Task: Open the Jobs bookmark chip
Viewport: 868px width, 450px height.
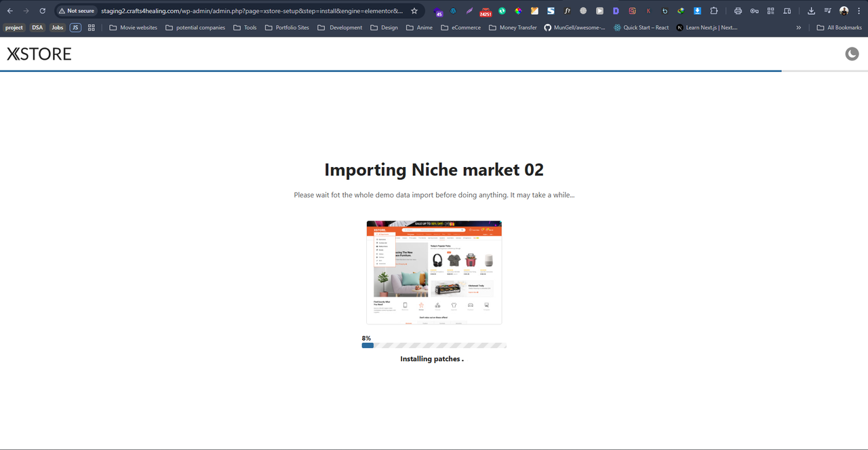Action: pyautogui.click(x=58, y=28)
